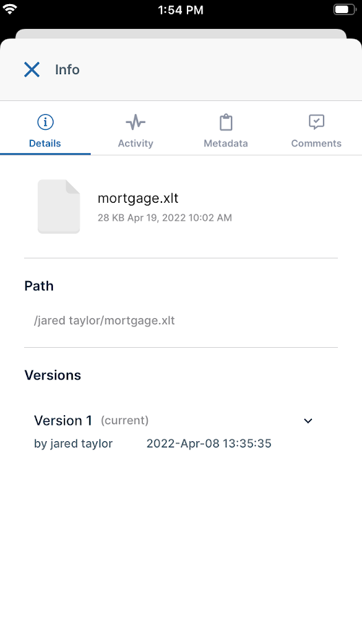The width and height of the screenshot is (362, 644).
Task: Click the Details info circle icon
Action: (x=45, y=122)
